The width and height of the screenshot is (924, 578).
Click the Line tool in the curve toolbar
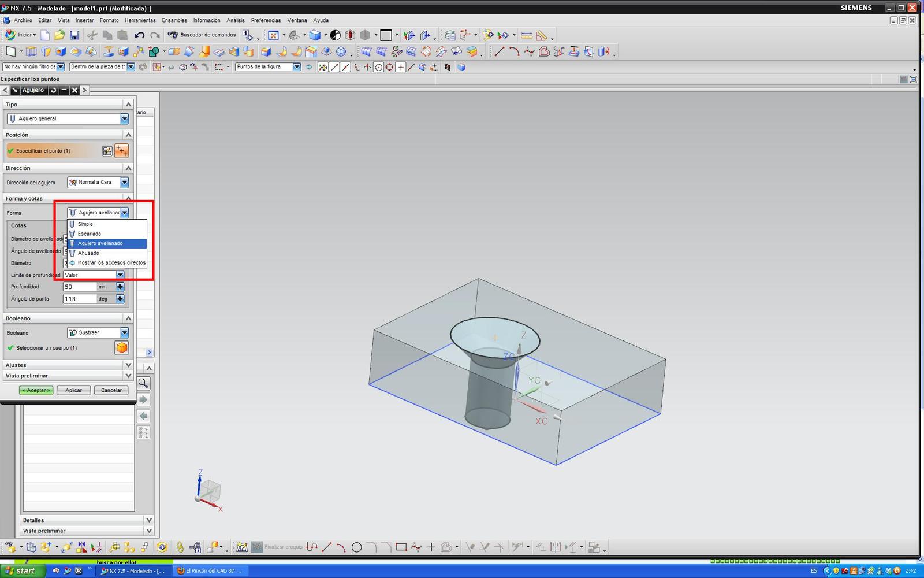(x=500, y=52)
